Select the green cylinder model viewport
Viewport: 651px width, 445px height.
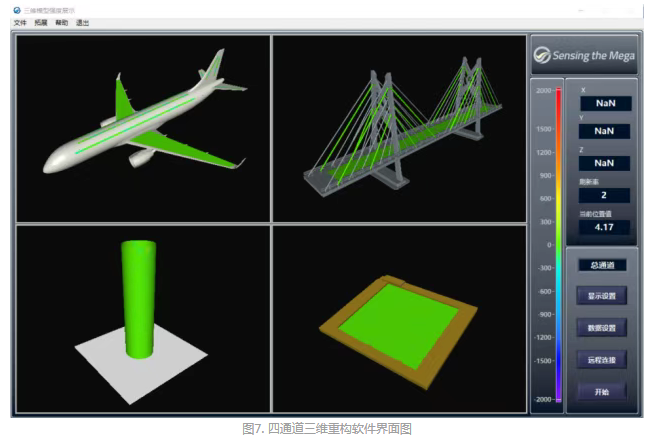[x=143, y=318]
